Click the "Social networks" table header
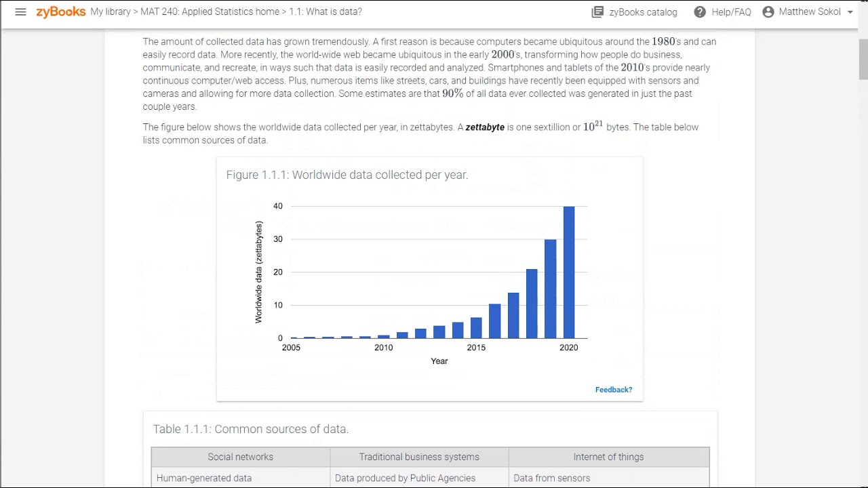Image resolution: width=868 pixels, height=488 pixels. click(241, 457)
